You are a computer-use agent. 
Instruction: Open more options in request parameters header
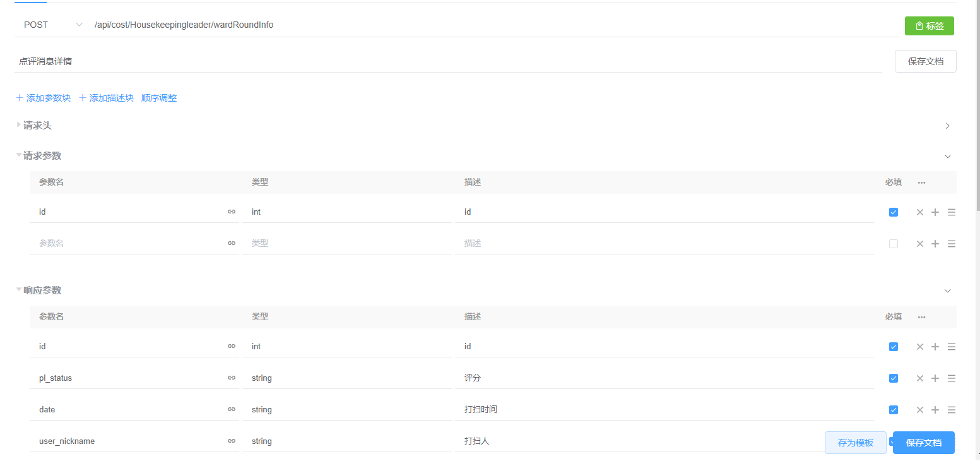pyautogui.click(x=921, y=183)
